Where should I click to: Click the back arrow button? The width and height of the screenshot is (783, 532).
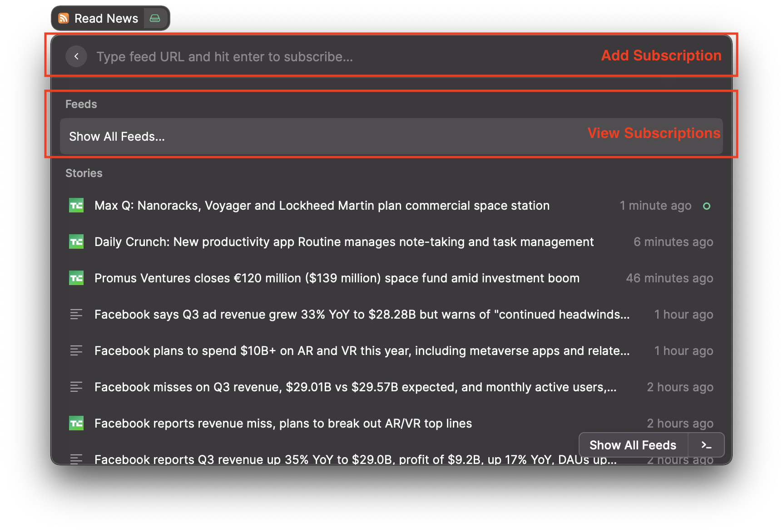coord(76,56)
